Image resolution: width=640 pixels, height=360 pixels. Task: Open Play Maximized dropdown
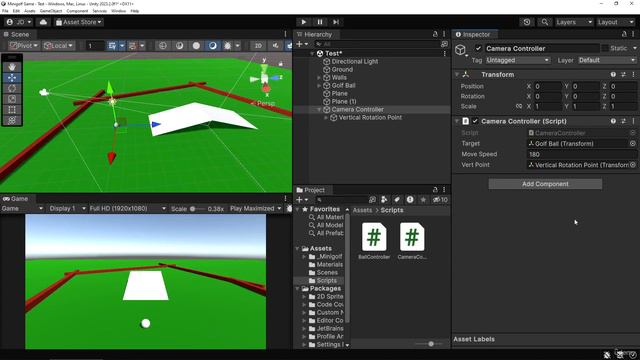click(x=256, y=209)
